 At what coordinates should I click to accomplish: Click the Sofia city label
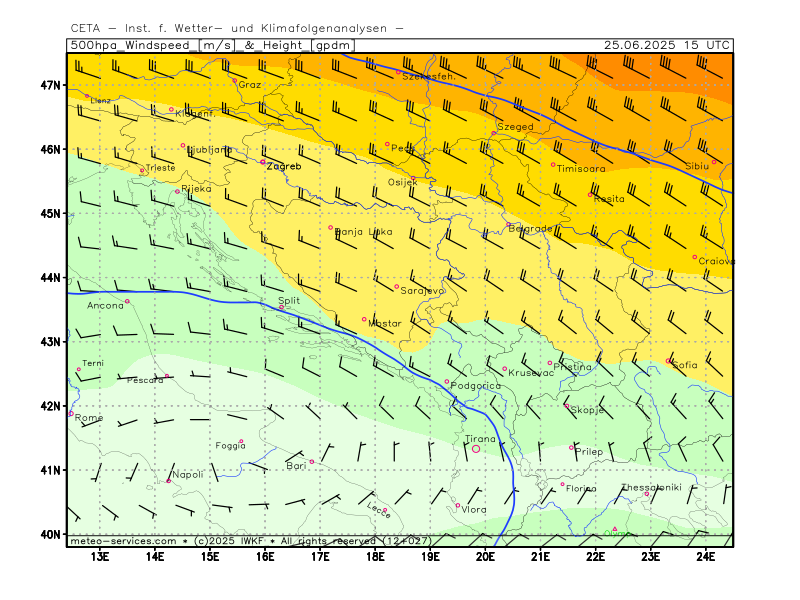(685, 365)
